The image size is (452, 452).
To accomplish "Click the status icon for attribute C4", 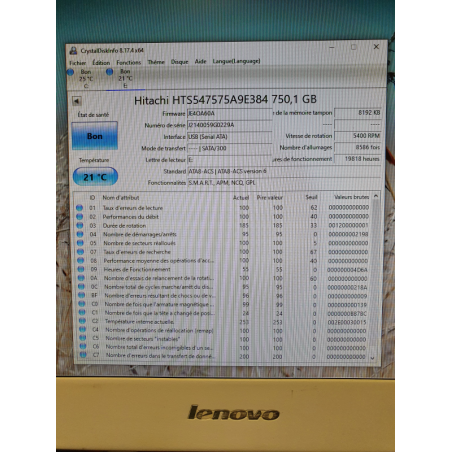I will coord(82,329).
